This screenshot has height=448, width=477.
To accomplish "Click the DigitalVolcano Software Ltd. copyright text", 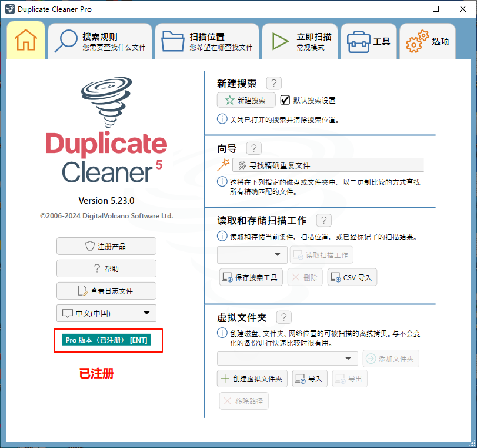I will pos(106,216).
